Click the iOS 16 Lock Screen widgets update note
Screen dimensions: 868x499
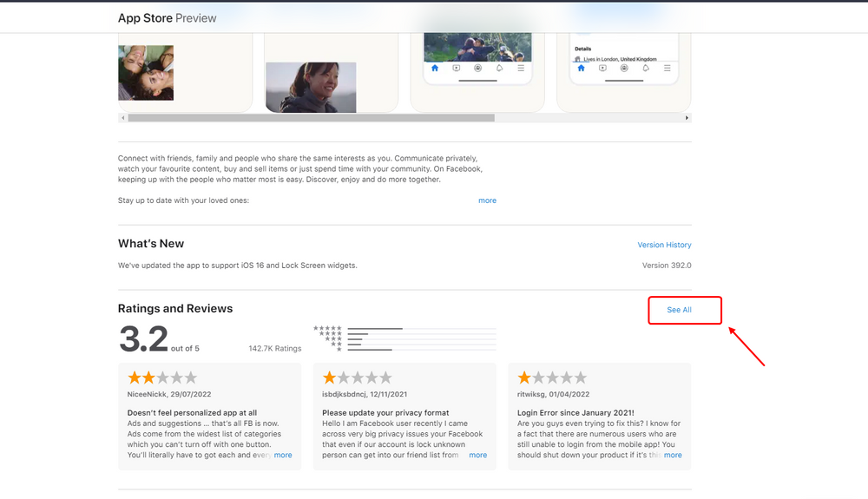(x=238, y=266)
